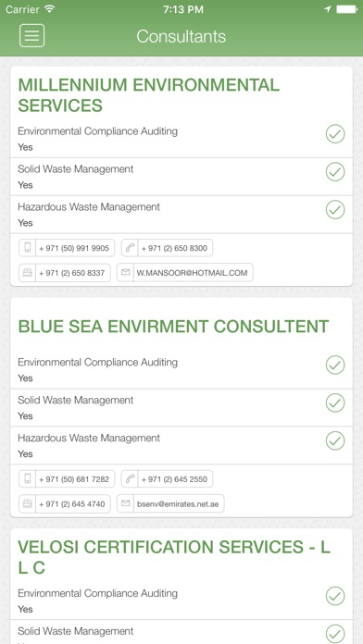
Task: Tap envelope icon beside bsenv@emirates.net.ae
Action: pyautogui.click(x=125, y=503)
